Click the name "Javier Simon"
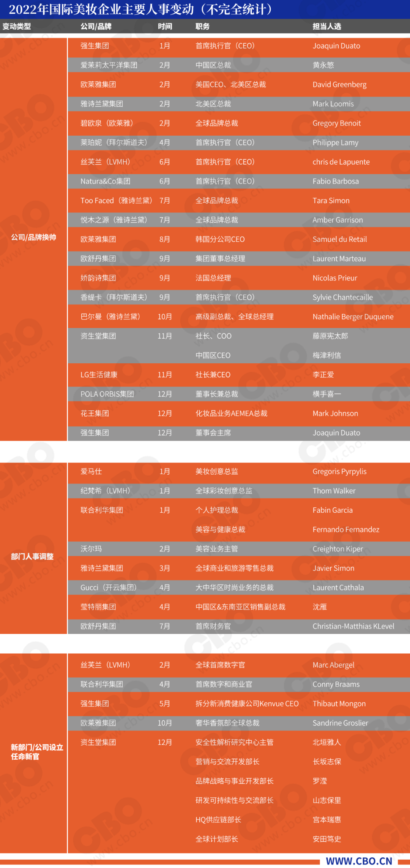Viewport: 410px width, 868px height. [333, 568]
